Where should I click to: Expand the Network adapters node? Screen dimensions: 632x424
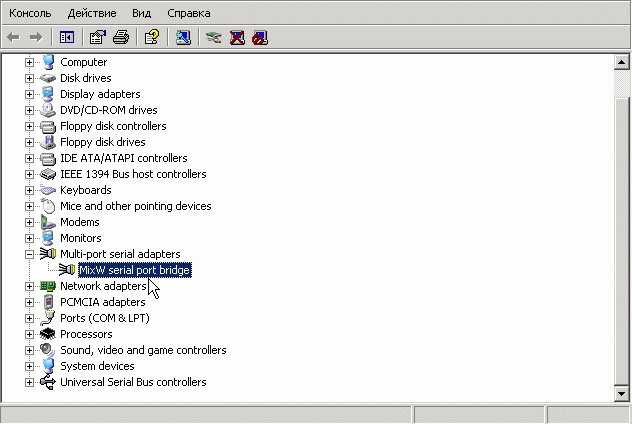pyautogui.click(x=29, y=286)
